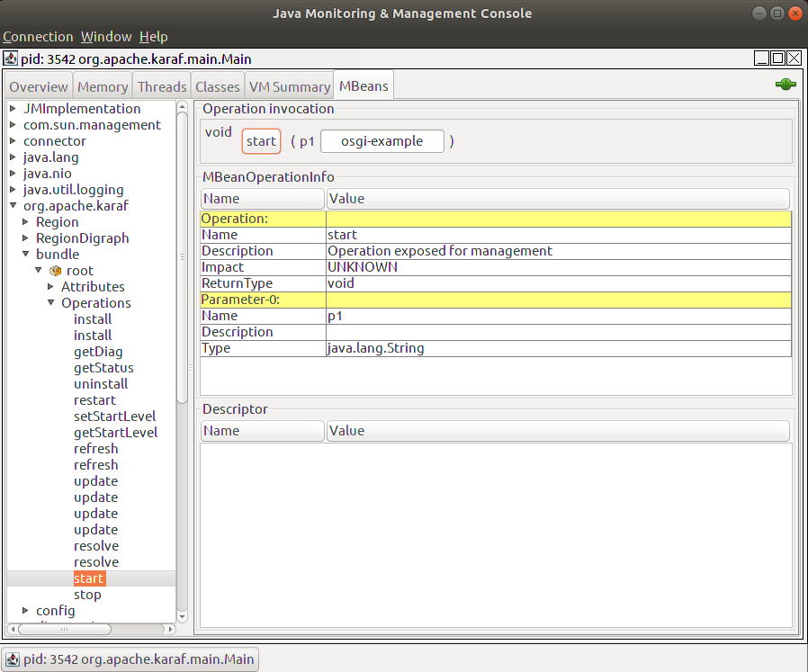Expand the com.sun.management node
Viewport: 808px width, 672px height.
coord(13,125)
